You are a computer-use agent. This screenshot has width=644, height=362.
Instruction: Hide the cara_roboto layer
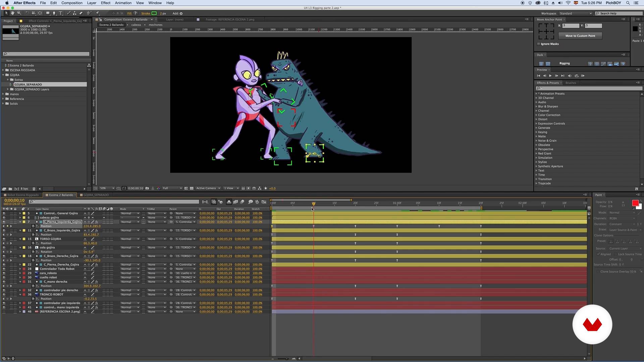(x=4, y=273)
